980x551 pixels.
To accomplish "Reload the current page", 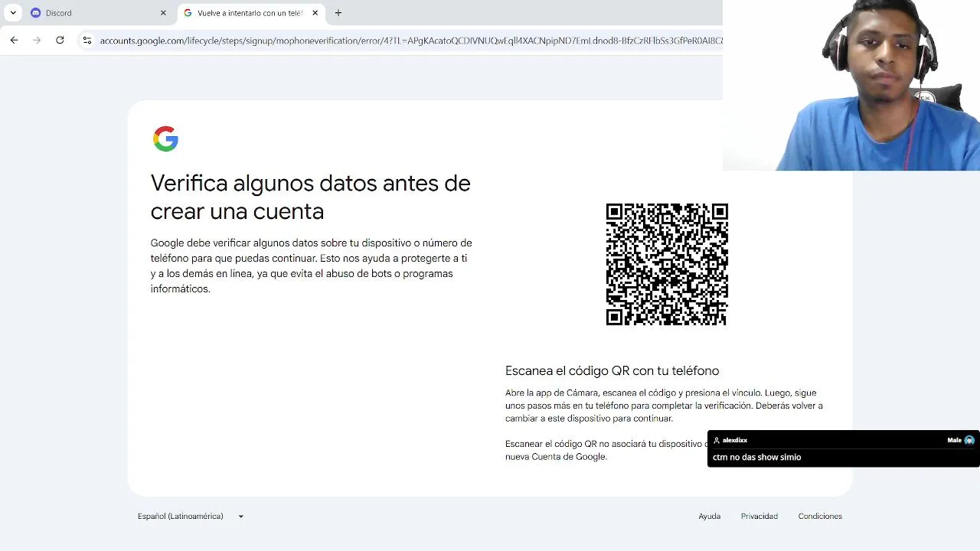I will pos(60,40).
